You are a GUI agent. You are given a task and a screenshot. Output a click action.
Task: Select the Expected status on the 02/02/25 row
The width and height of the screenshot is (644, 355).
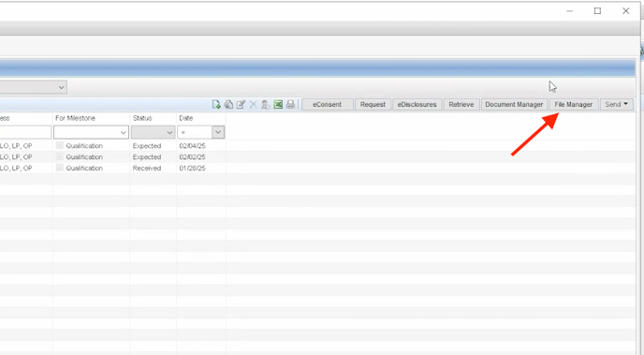click(x=147, y=157)
